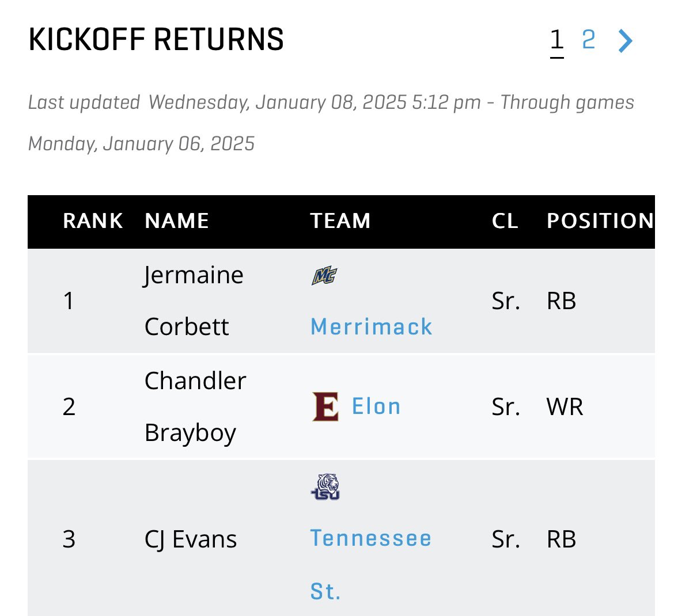Open the Elon team link
The image size is (674, 616).
tap(376, 406)
